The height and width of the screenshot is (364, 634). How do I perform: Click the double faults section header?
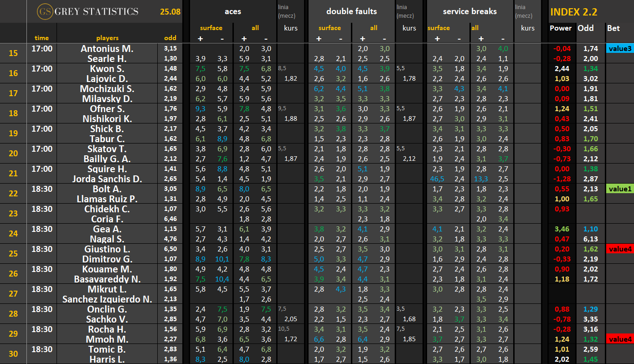(351, 11)
